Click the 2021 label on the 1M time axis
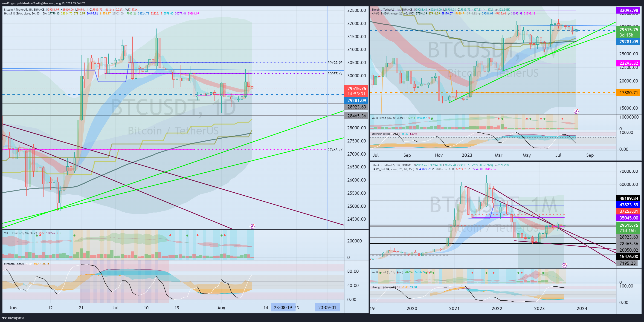The width and height of the screenshot is (644, 322). [454, 308]
